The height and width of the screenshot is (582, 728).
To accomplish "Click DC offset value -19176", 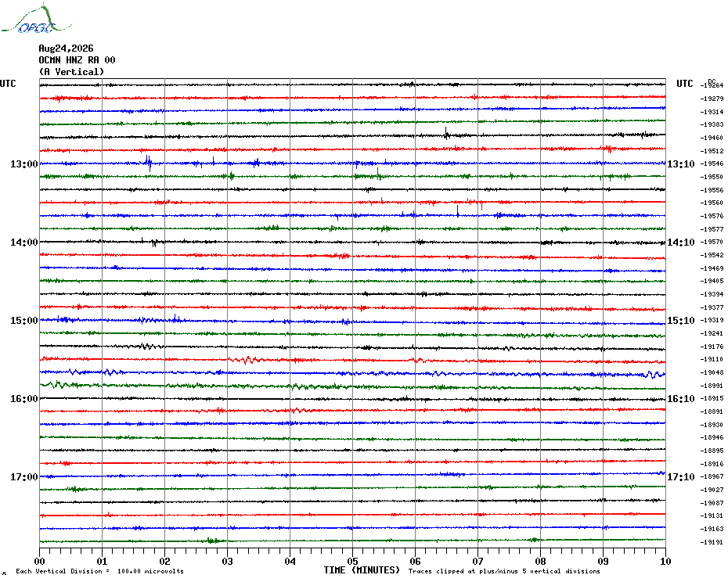I will [712, 347].
